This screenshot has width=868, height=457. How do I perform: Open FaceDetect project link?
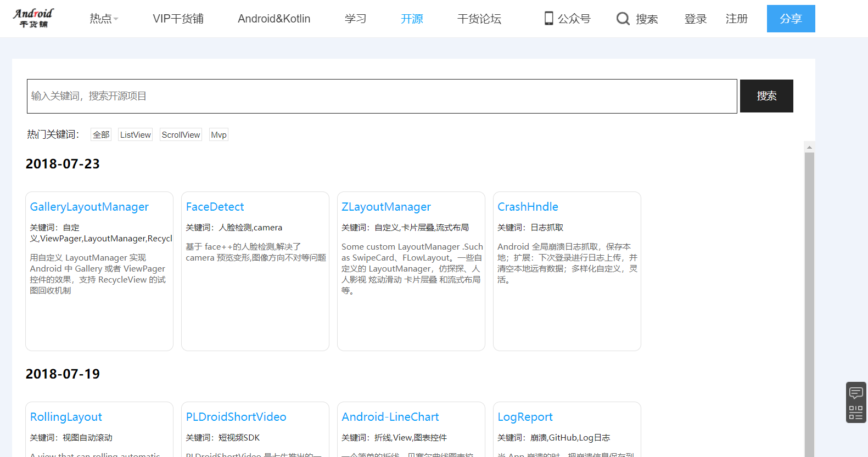click(215, 207)
